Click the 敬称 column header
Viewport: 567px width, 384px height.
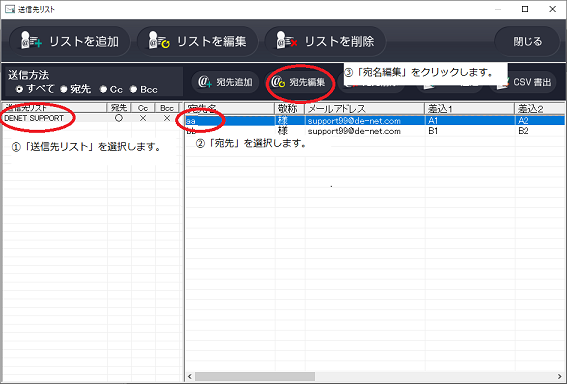click(290, 108)
